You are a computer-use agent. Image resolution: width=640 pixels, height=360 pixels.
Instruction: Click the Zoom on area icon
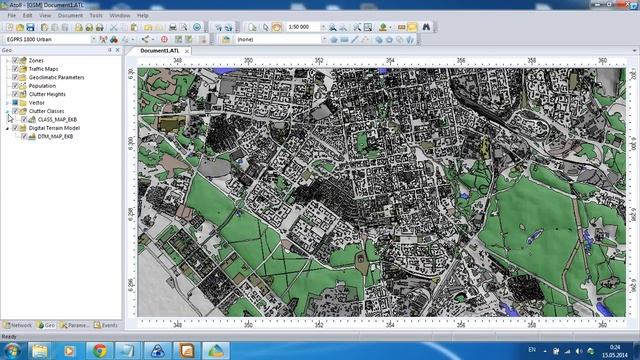tap(368, 27)
